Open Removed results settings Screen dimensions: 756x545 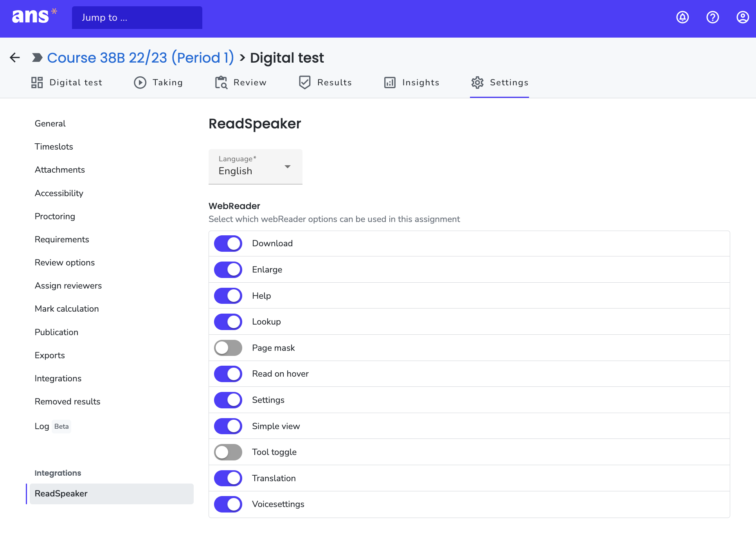(67, 402)
